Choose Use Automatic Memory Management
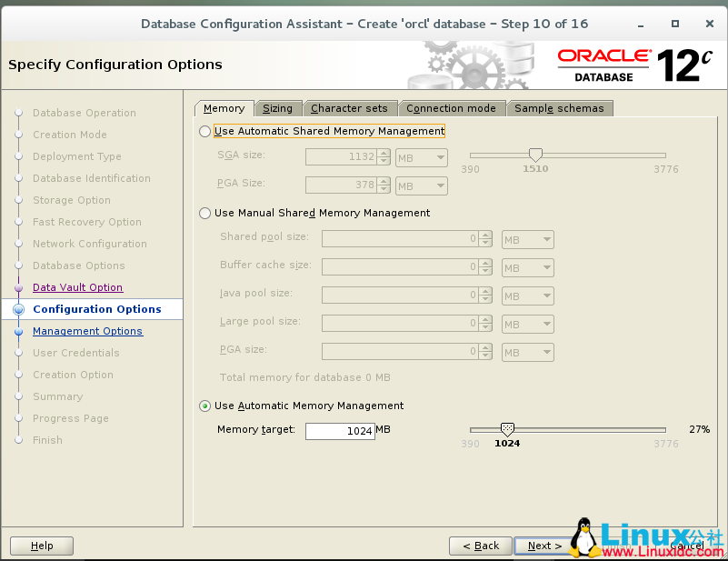 204,406
